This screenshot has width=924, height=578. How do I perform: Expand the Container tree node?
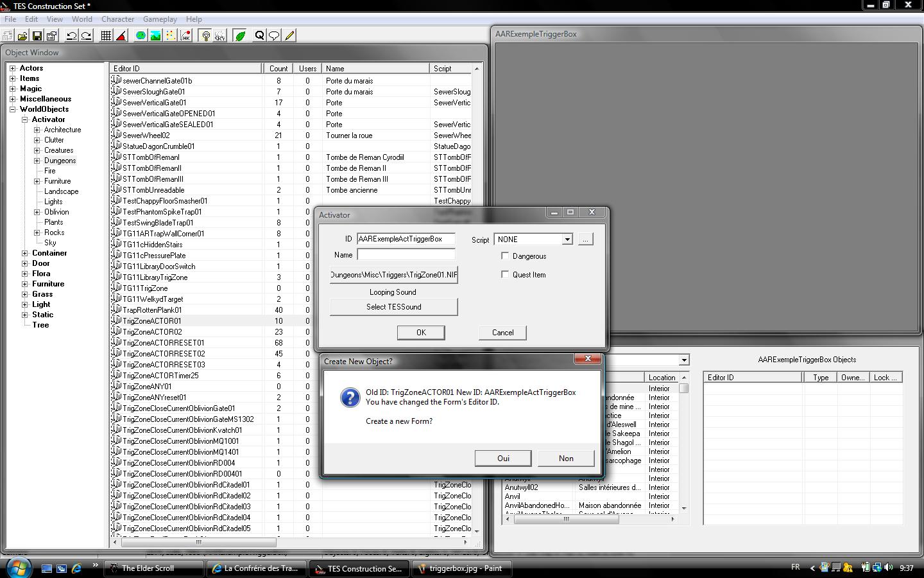[25, 253]
